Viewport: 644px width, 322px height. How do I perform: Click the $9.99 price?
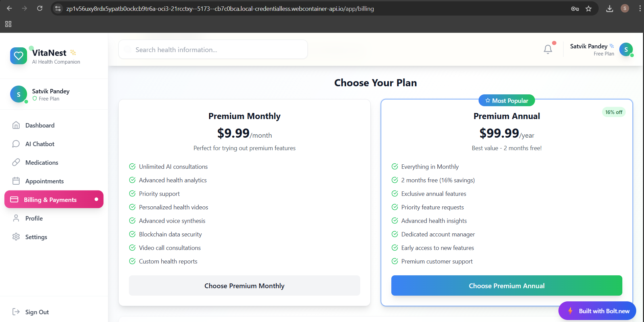tap(233, 133)
